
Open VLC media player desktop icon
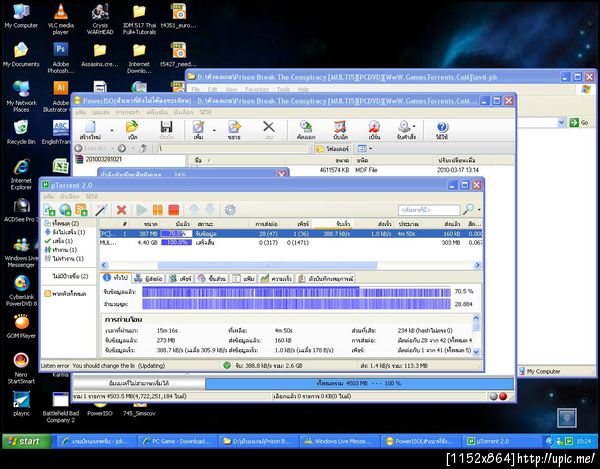click(x=60, y=19)
